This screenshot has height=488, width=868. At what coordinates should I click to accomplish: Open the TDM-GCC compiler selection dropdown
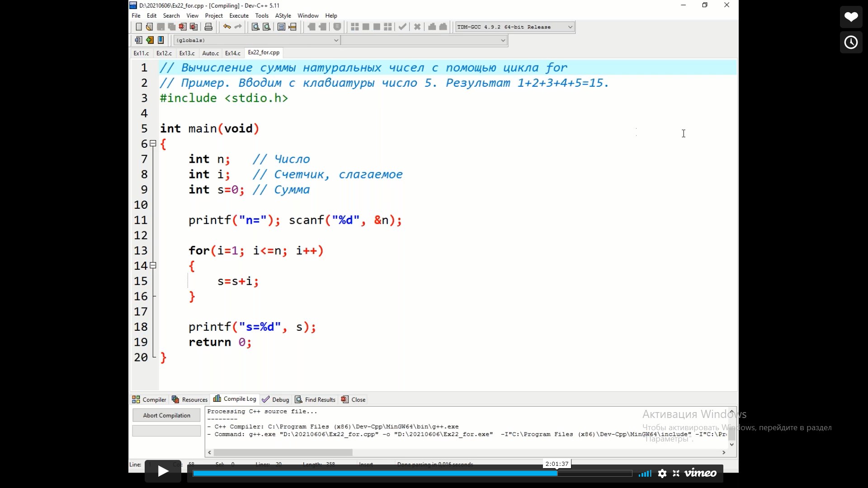[570, 27]
